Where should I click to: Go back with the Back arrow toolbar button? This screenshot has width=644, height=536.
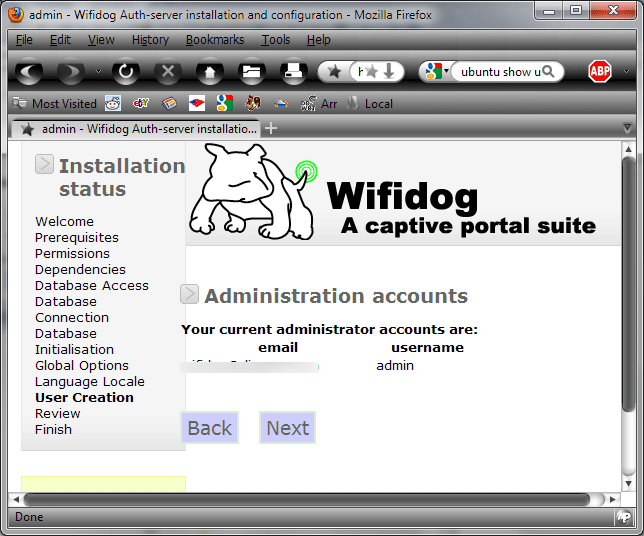29,71
